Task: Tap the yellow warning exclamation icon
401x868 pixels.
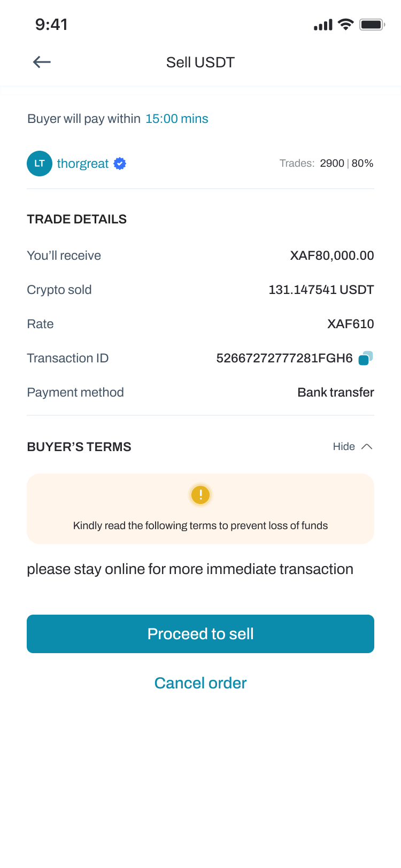Action: point(200,494)
